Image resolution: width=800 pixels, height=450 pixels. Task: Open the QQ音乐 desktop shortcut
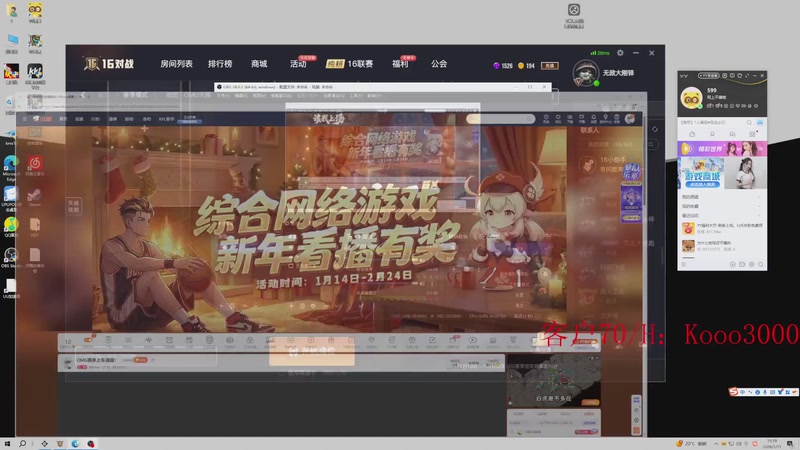11,227
